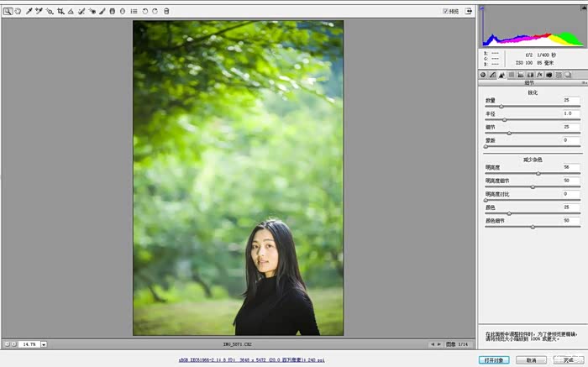
Task: Click the zoom out minus button
Action: (7, 344)
